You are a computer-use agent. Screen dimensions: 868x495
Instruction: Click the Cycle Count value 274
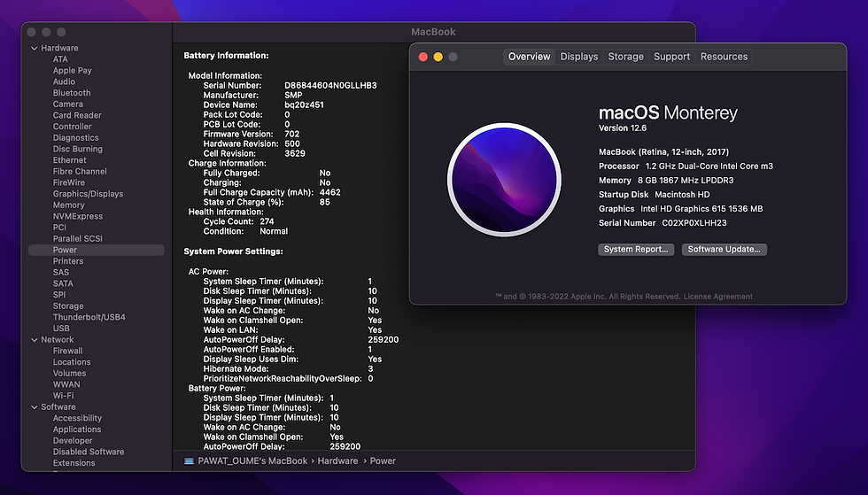pyautogui.click(x=267, y=221)
